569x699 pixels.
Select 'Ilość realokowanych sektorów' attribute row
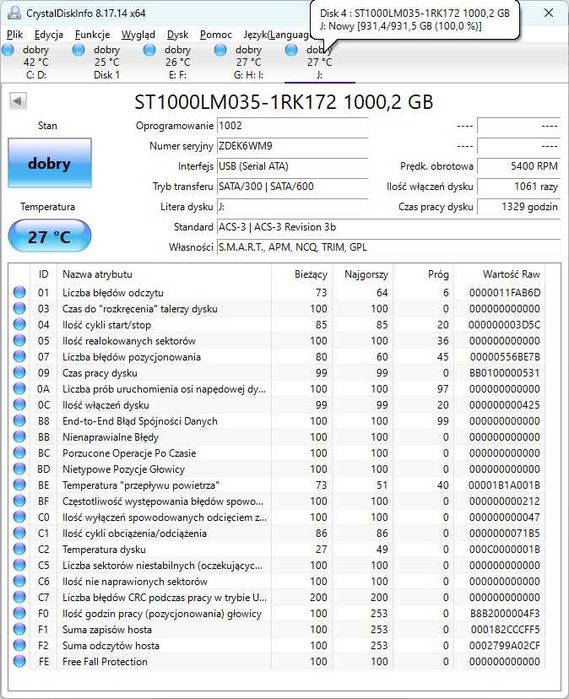277,341
